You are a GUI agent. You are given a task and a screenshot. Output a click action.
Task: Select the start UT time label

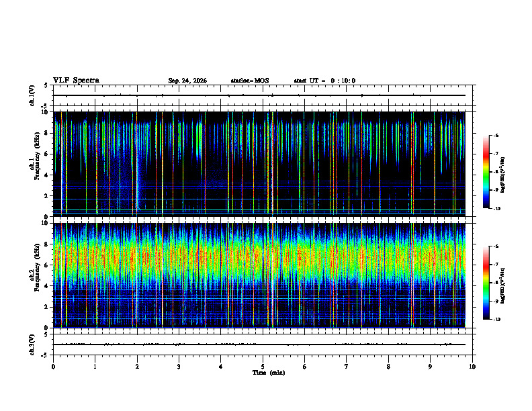tap(324, 81)
